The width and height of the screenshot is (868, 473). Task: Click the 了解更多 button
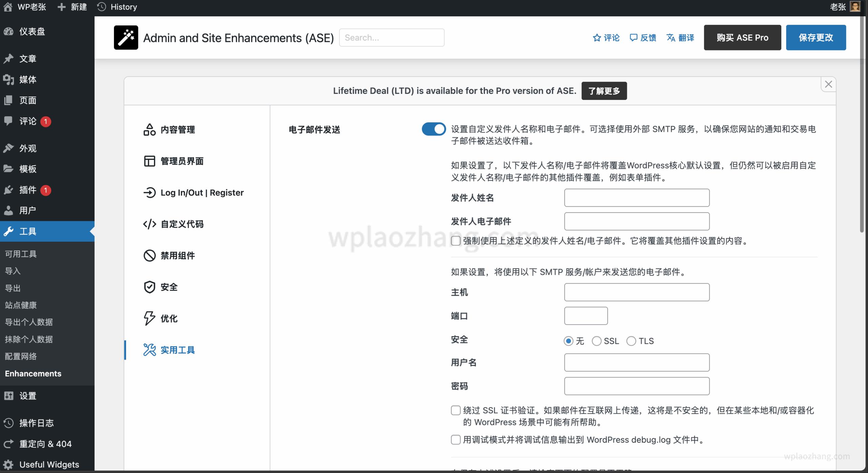[604, 91]
